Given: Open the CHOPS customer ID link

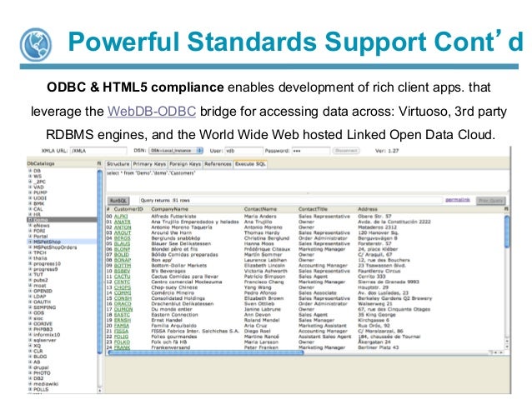Looking at the screenshot, I should pyautogui.click(x=122, y=287).
